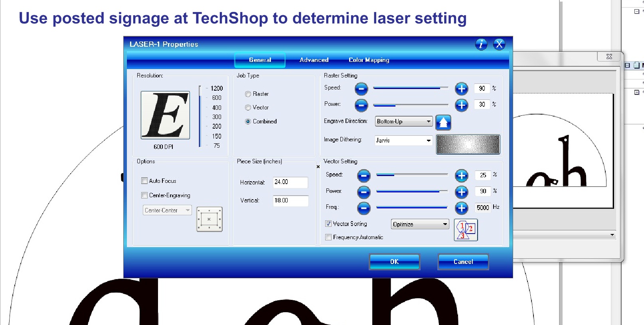Select the Combined job type

tap(248, 121)
